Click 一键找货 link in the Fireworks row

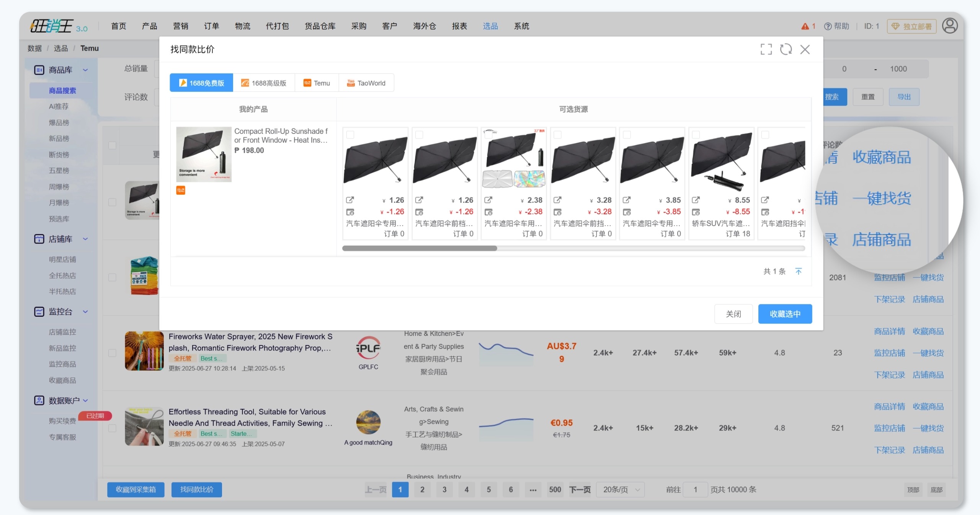[x=928, y=353]
